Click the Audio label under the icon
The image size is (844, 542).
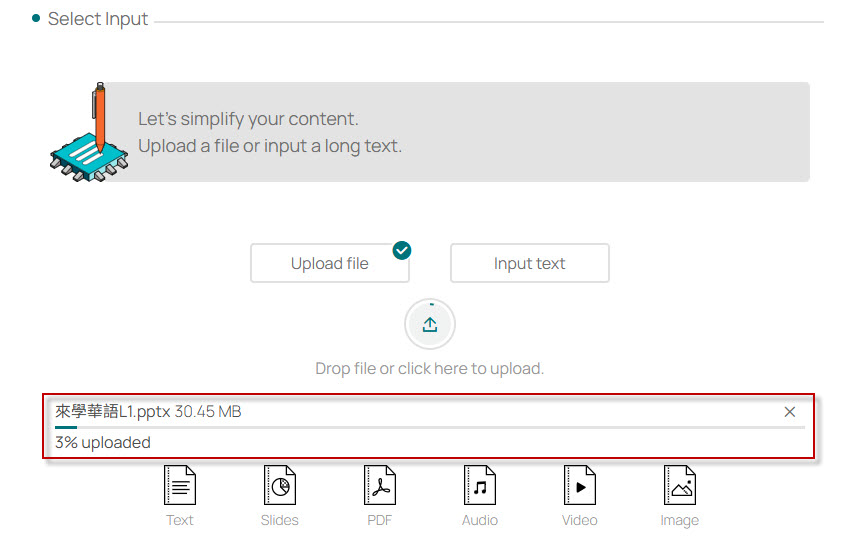[480, 520]
